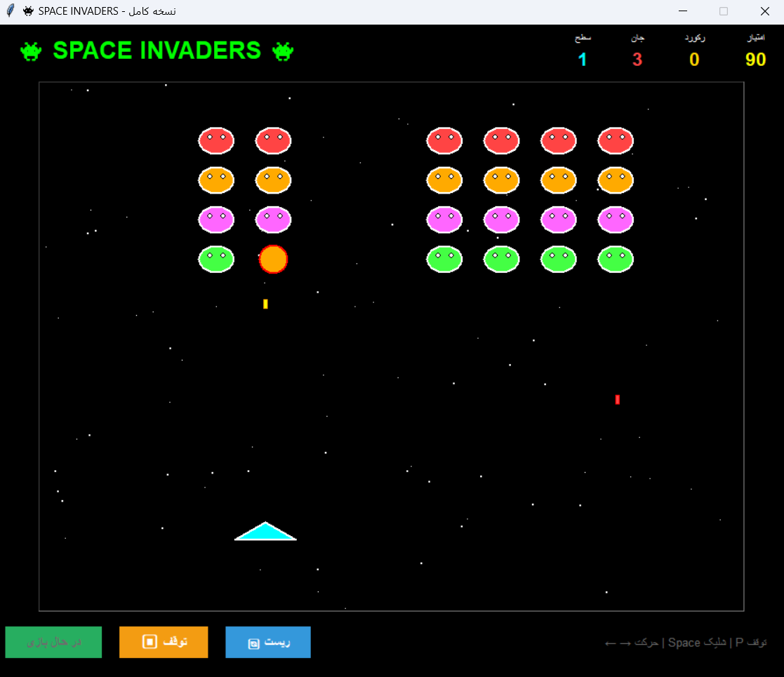Click the controls hint text with Space and P
Image resolution: width=784 pixels, height=677 pixels.
pos(686,643)
